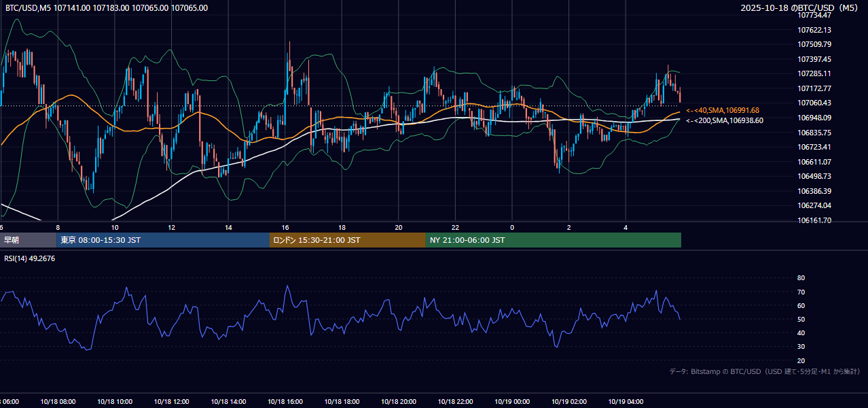Click price axis label 106835.75
868x408 pixels.
814,133
